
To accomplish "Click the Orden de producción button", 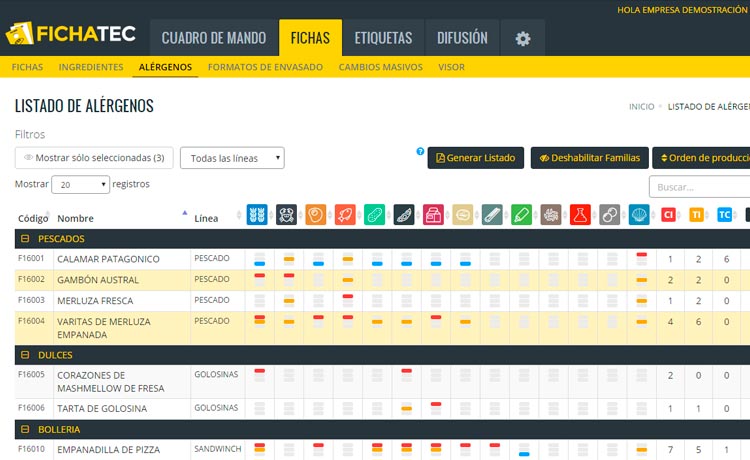I will click(701, 158).
